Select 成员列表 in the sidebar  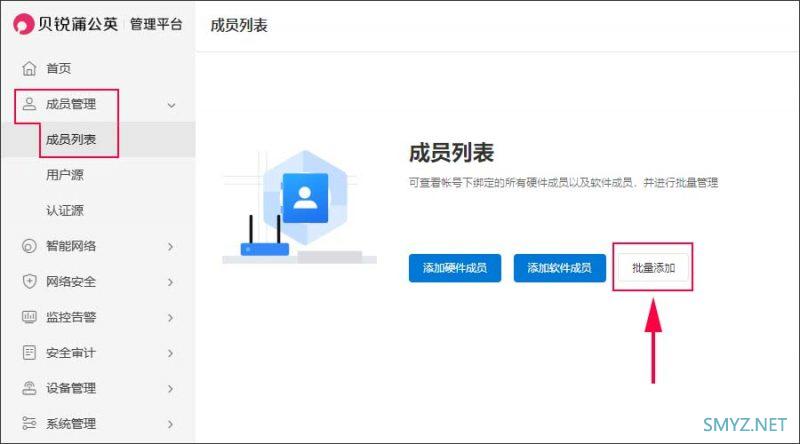point(71,140)
